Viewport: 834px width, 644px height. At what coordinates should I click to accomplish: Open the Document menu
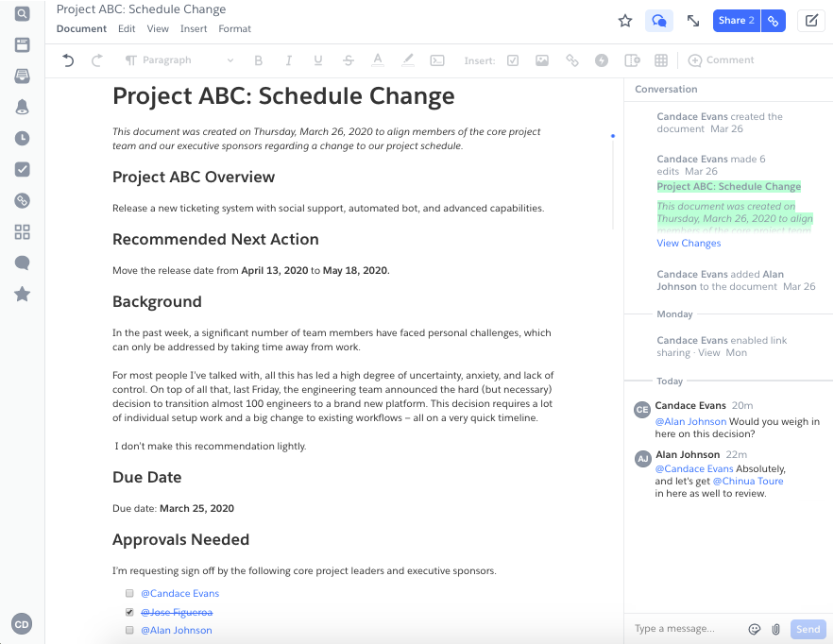(81, 28)
